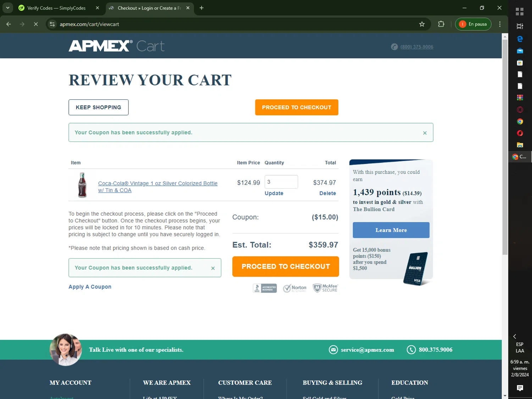Open the new tab plus button
The image size is (532, 399).
pyautogui.click(x=201, y=8)
